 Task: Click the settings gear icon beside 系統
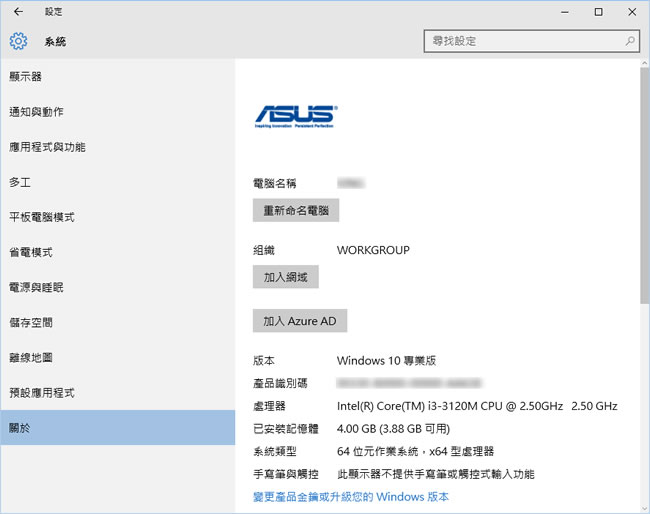tap(18, 41)
